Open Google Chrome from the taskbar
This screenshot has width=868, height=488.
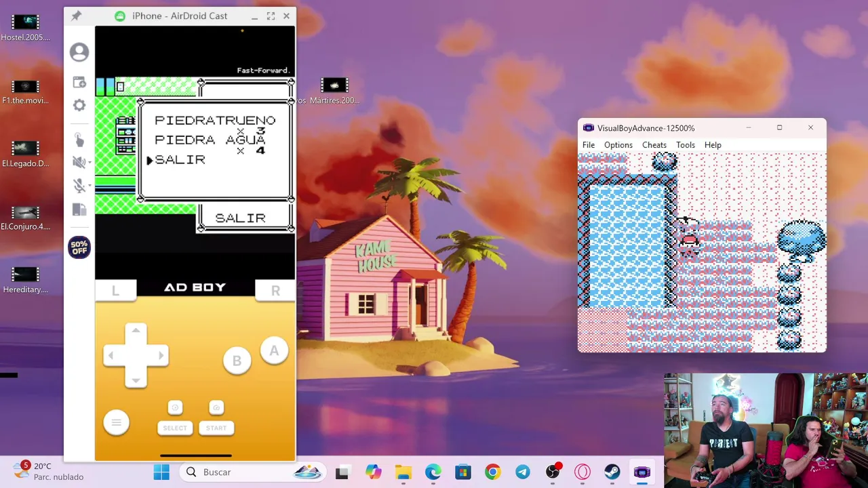click(x=493, y=472)
